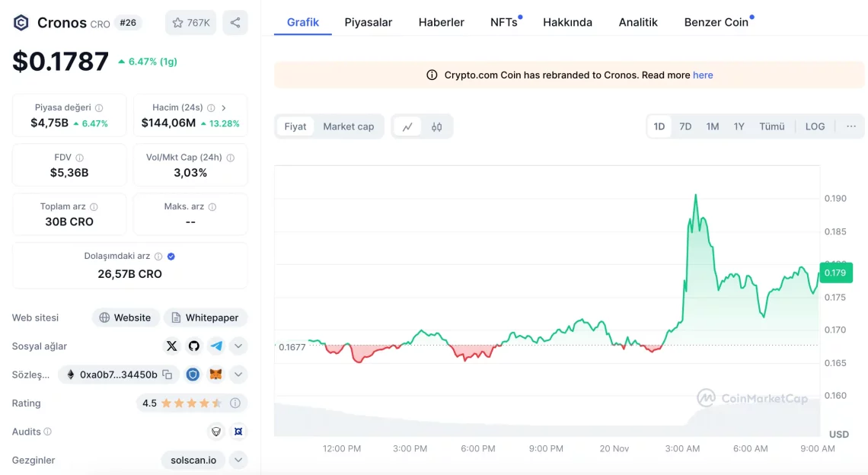This screenshot has width=868, height=475.
Task: Enable the LOG scale option
Action: click(x=815, y=126)
